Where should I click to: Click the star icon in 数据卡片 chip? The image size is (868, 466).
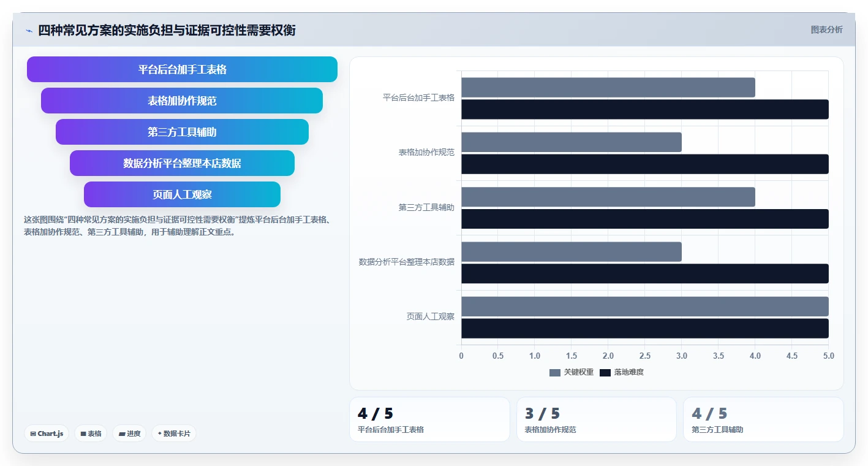click(160, 434)
